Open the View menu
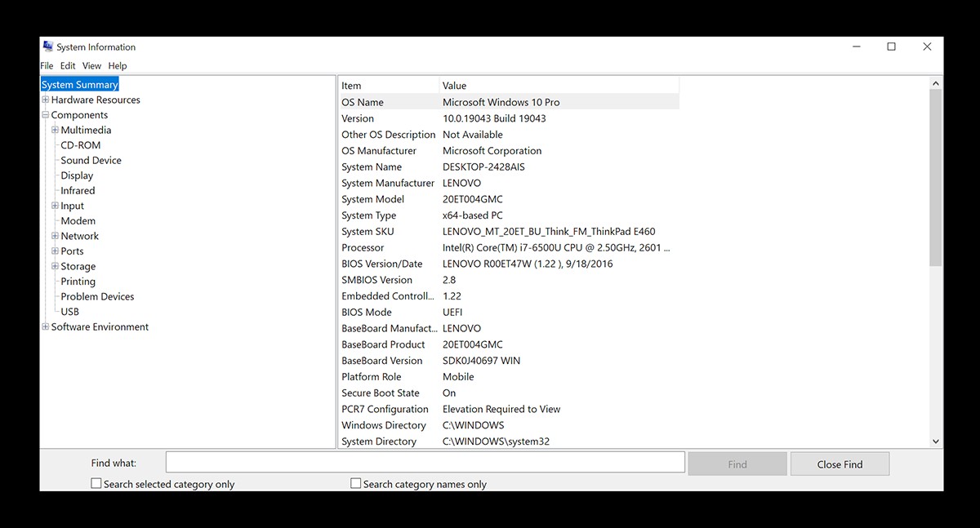This screenshot has height=528, width=980. click(x=91, y=65)
